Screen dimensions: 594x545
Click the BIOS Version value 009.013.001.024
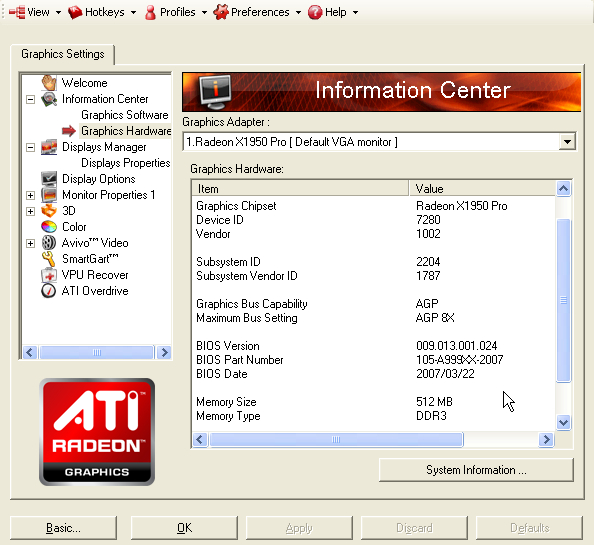click(x=456, y=346)
